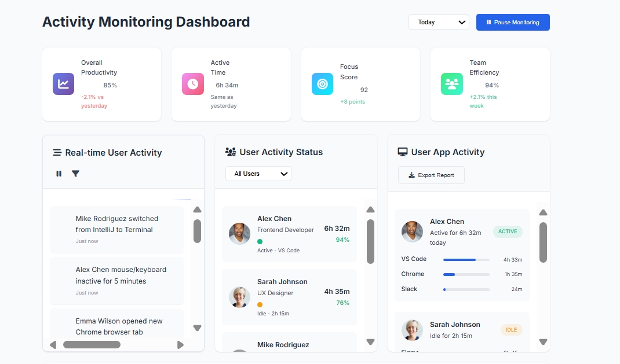Open the All Users filter dropdown

258,173
